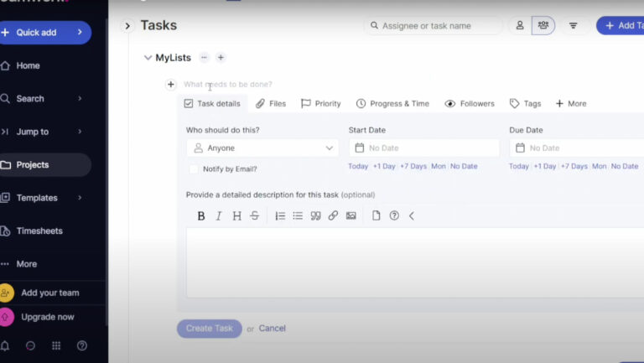This screenshot has height=363, width=644.
Task: Open the filter options icon
Action: coord(574,26)
